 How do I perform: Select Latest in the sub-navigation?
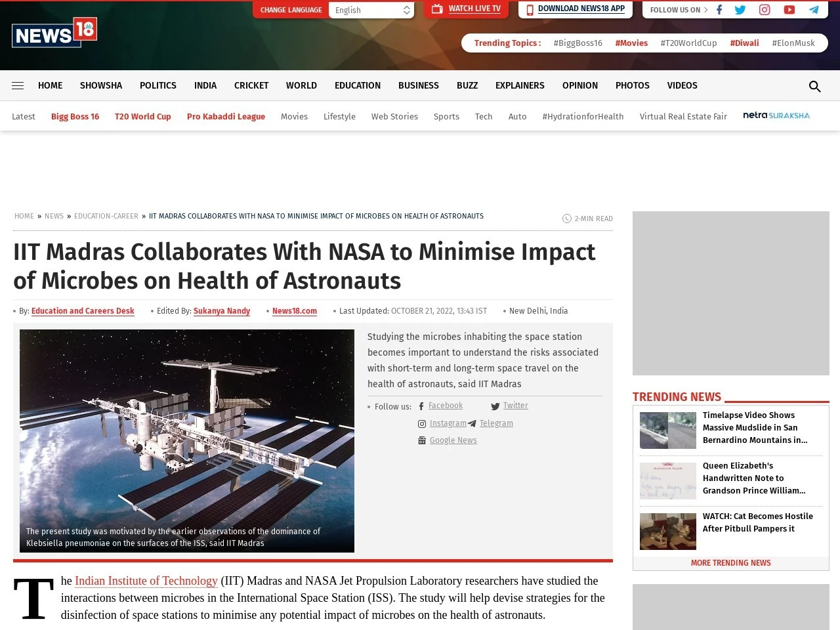click(x=24, y=116)
